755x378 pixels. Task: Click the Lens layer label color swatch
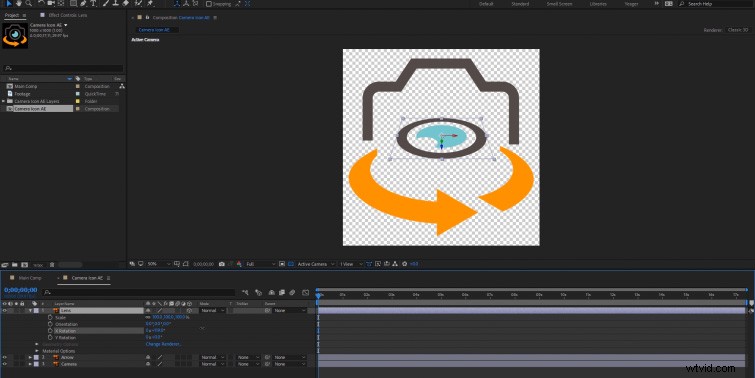point(36,311)
